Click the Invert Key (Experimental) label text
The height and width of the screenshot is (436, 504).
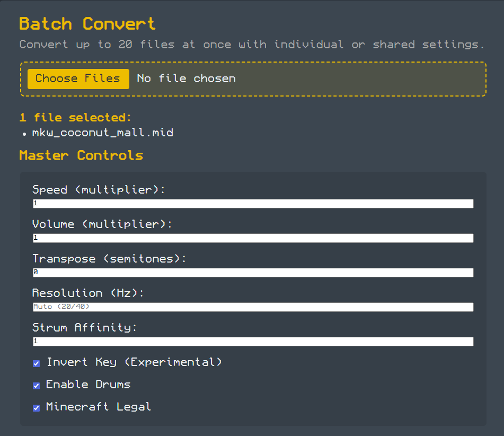[133, 362]
